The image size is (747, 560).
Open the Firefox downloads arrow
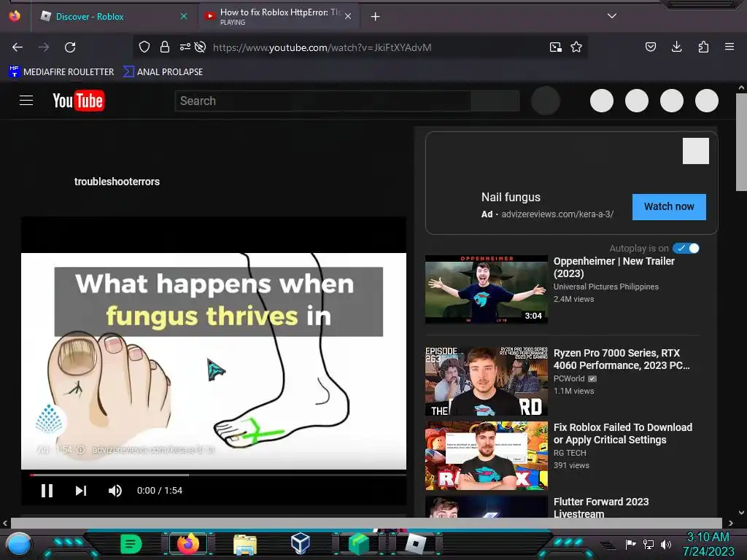pos(676,47)
